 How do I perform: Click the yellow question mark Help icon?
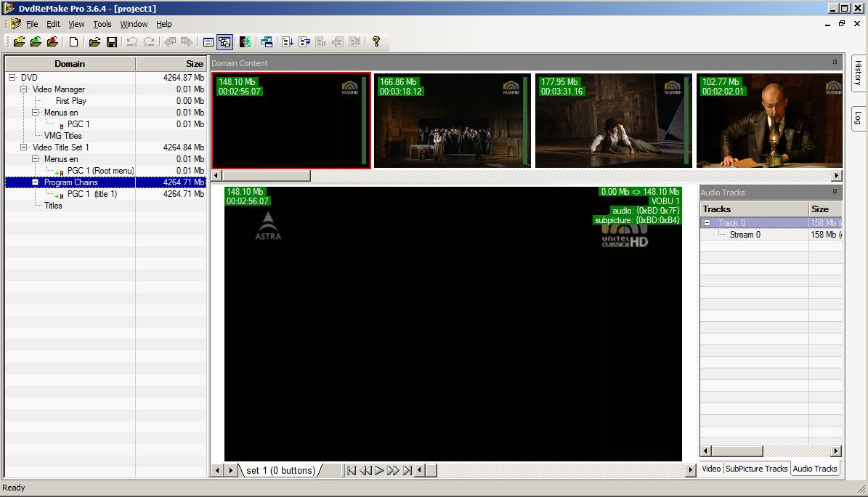tap(376, 42)
